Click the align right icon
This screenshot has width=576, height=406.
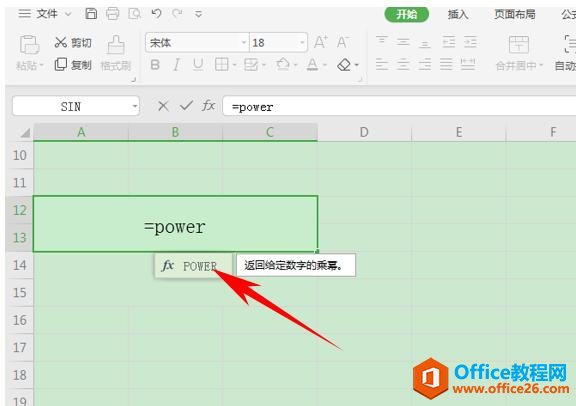coord(425,65)
